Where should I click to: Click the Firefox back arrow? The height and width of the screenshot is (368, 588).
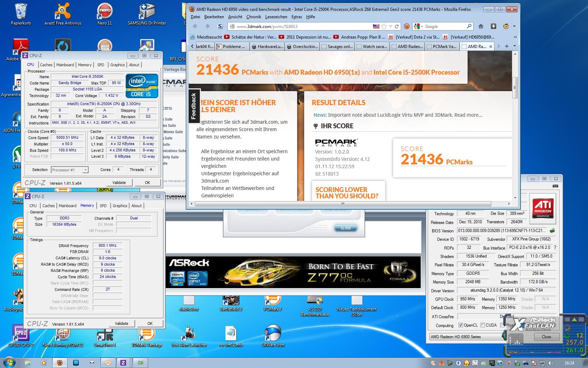pyautogui.click(x=195, y=26)
